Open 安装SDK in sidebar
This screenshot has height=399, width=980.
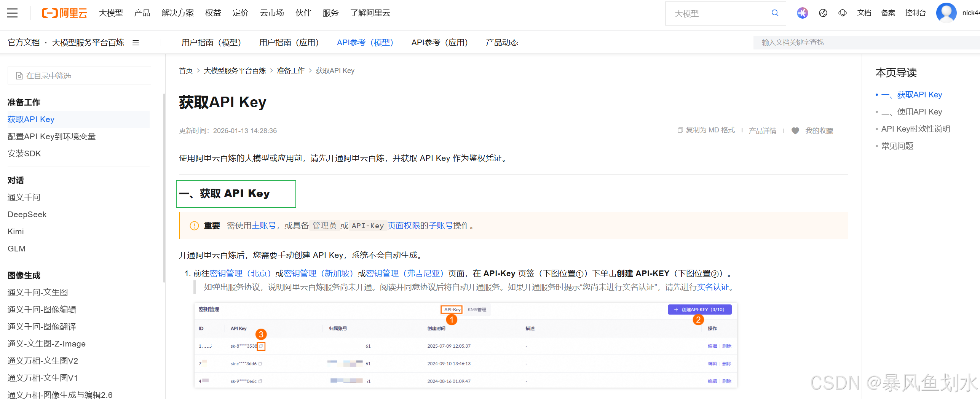[24, 154]
